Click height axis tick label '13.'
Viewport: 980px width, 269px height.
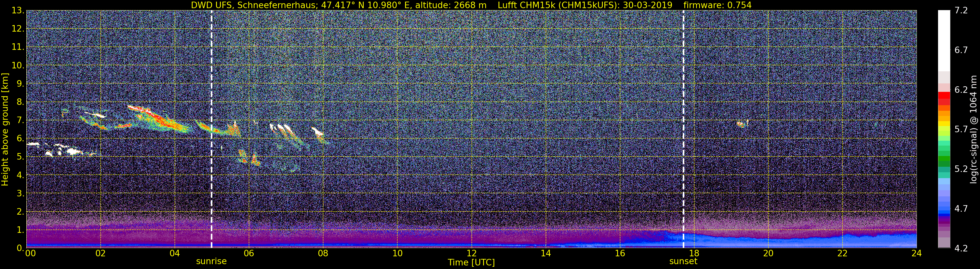pyautogui.click(x=18, y=11)
